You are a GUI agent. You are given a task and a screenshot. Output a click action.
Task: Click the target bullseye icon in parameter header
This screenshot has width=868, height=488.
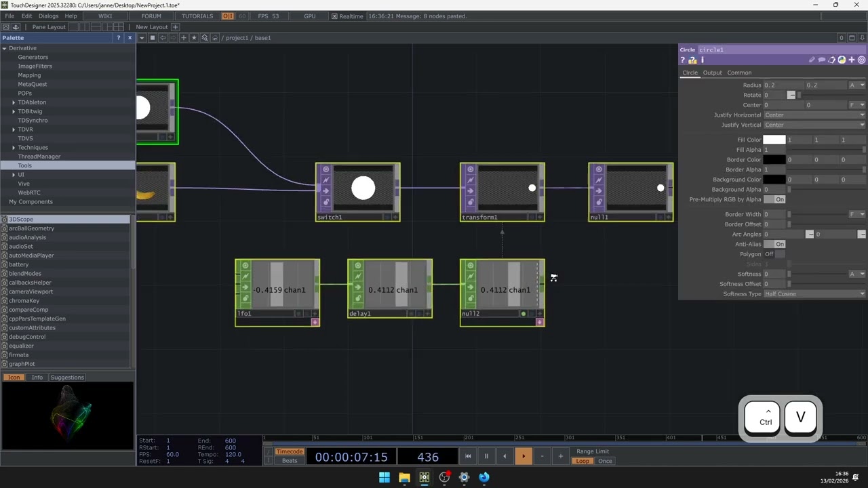pos(862,60)
